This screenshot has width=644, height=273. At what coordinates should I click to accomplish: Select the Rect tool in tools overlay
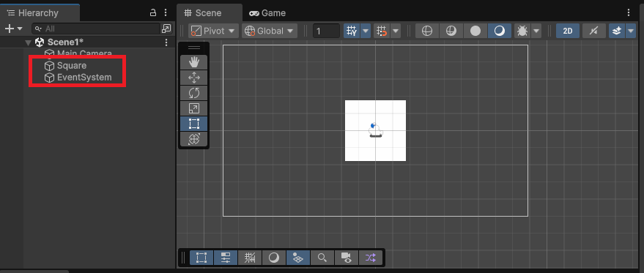(x=194, y=124)
